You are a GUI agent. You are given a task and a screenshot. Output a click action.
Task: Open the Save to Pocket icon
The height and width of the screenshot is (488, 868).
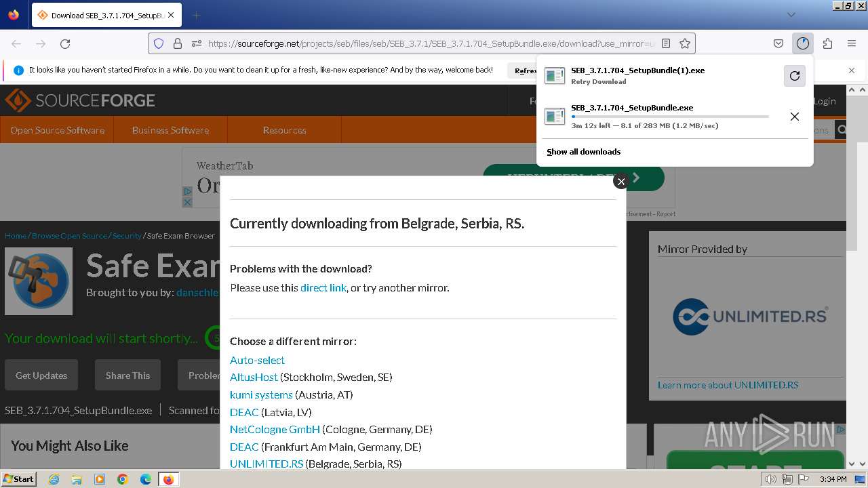(778, 43)
